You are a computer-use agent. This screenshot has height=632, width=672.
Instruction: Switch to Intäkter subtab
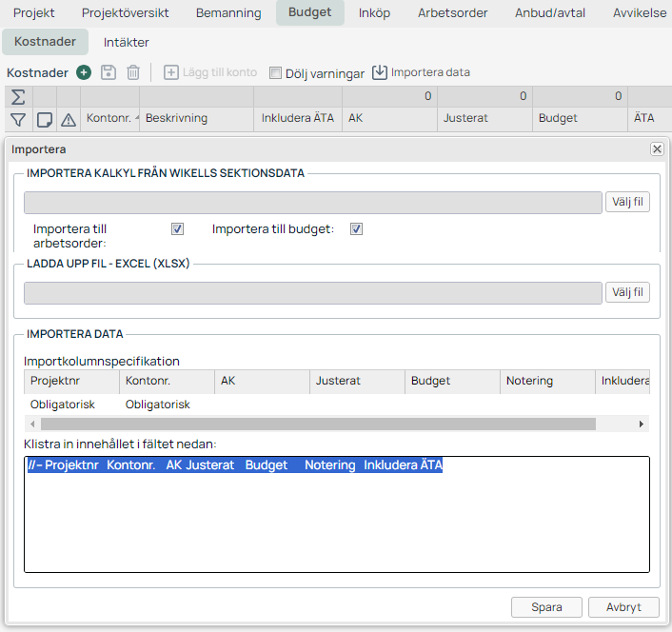click(126, 42)
